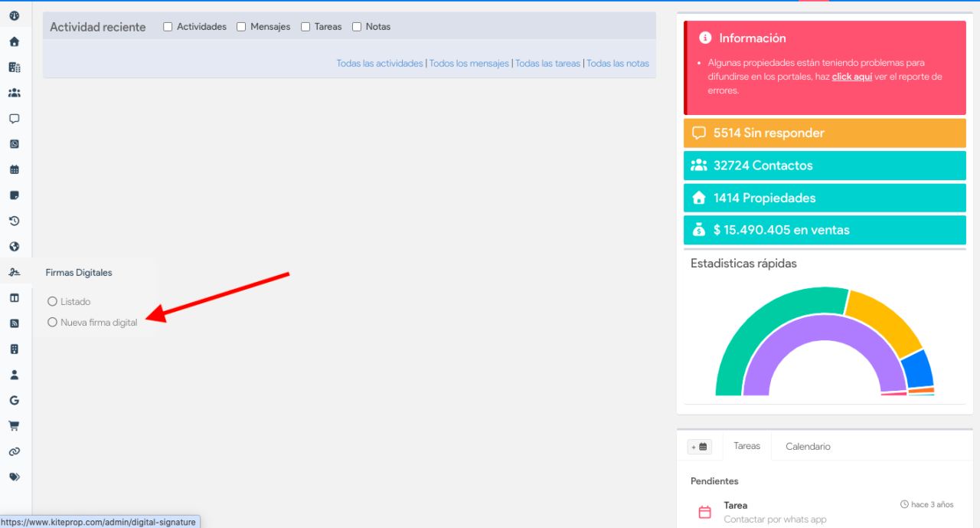Open the Todas las tareas link
The image size is (980, 528).
[x=547, y=64]
